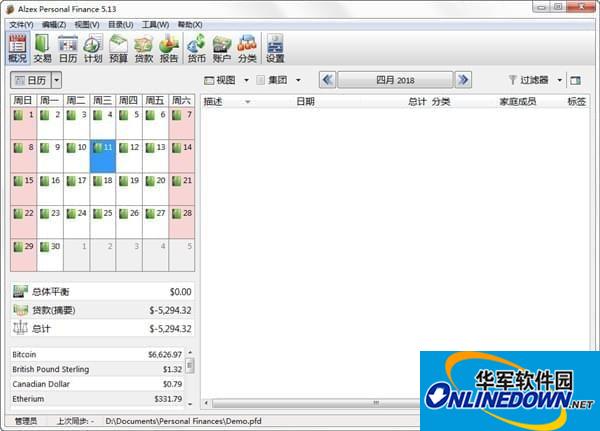The image size is (600, 431).
Task: Open the 日历 calendar toolbar icon
Action: point(68,48)
